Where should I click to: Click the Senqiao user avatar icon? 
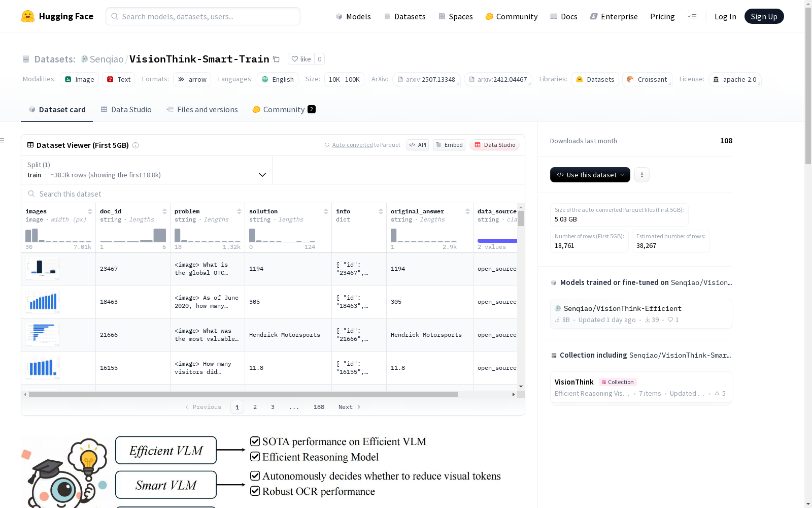[x=84, y=59]
